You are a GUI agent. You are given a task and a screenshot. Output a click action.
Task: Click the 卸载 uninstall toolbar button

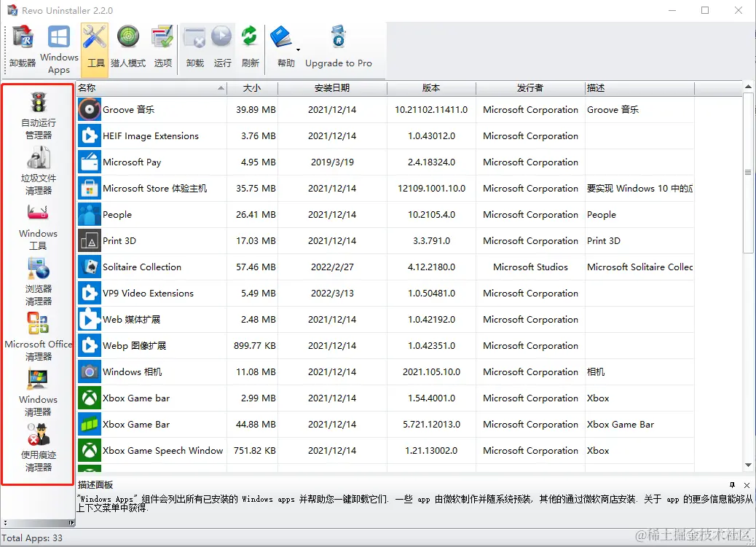(194, 47)
